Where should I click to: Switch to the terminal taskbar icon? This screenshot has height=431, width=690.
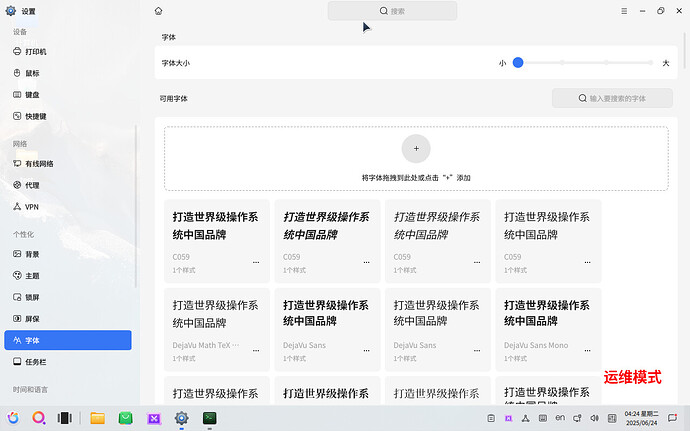pos(209,418)
